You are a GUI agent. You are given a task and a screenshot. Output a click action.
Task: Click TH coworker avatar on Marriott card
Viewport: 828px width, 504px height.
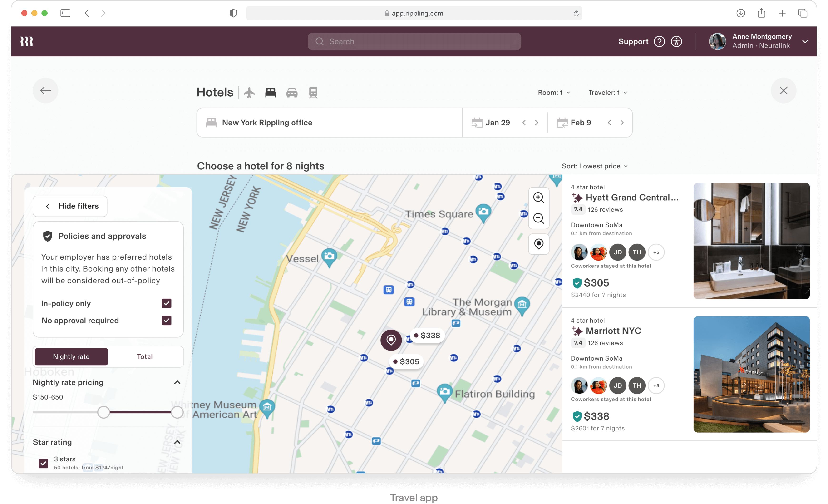637,386
